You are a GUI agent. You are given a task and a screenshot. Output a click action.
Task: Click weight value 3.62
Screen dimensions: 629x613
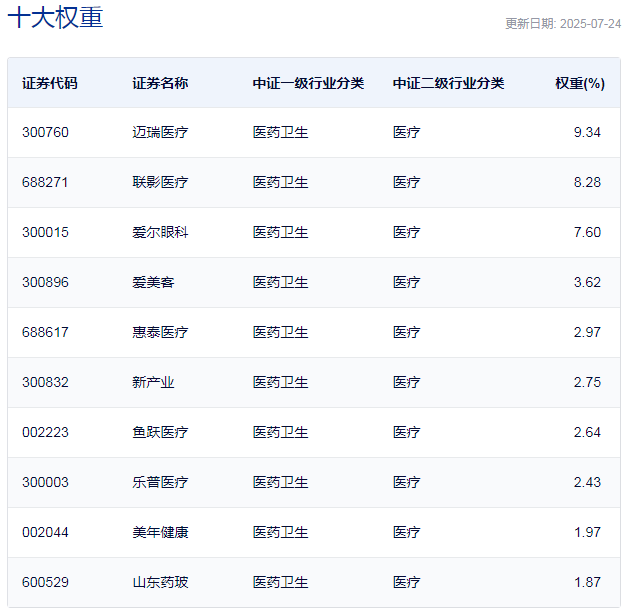point(587,282)
